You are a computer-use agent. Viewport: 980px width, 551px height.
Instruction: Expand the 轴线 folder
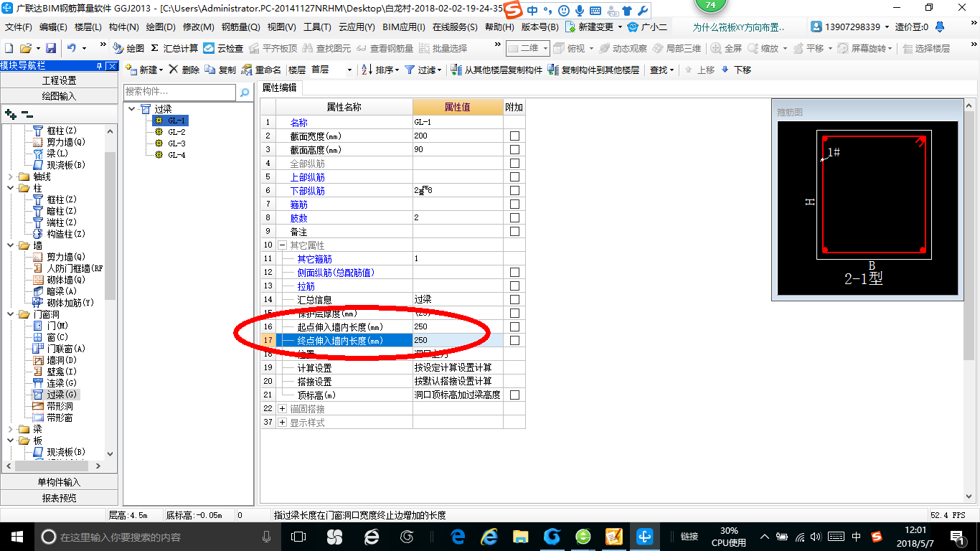[x=11, y=176]
